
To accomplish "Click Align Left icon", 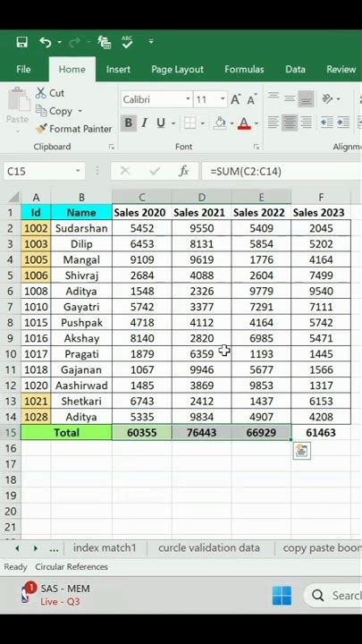I will tap(273, 123).
